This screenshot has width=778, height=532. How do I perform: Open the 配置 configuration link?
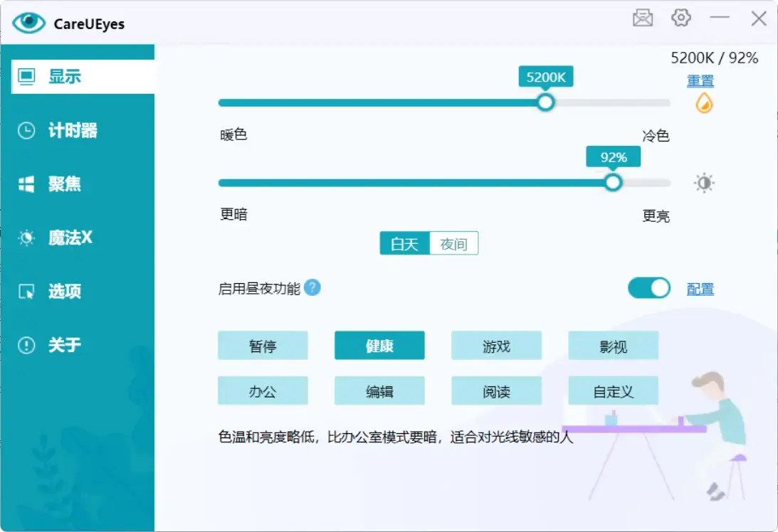tap(701, 288)
